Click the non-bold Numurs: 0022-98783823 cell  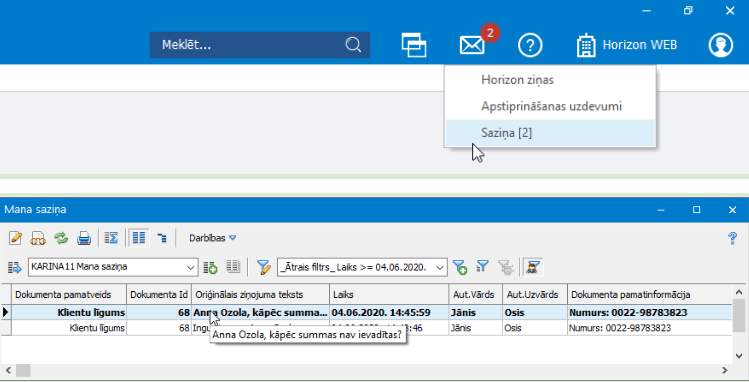pos(650,328)
